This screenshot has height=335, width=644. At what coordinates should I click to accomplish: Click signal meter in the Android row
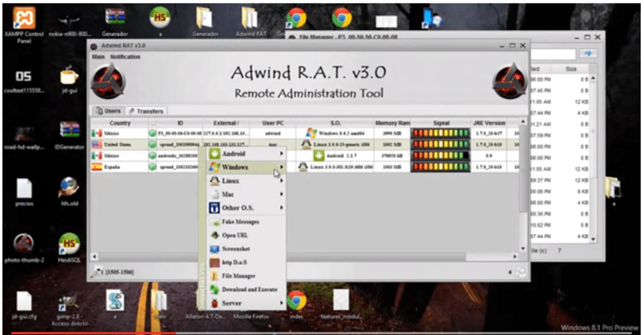pyautogui.click(x=440, y=155)
